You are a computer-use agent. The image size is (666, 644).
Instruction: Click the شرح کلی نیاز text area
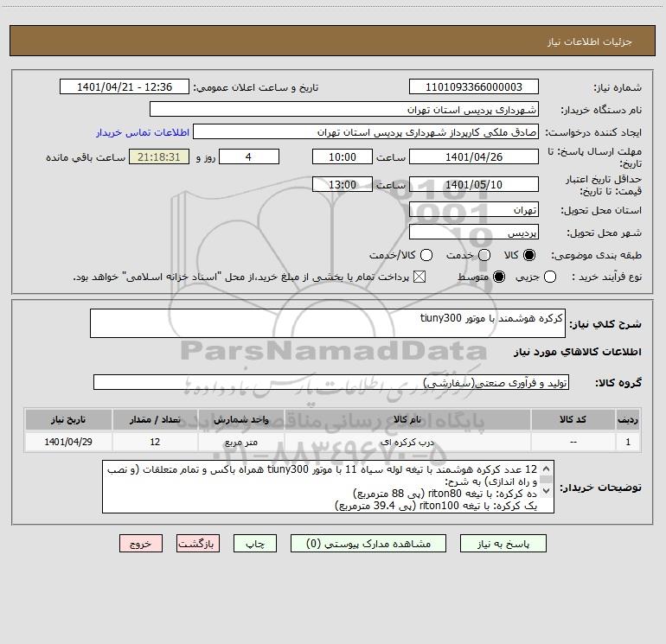click(328, 323)
